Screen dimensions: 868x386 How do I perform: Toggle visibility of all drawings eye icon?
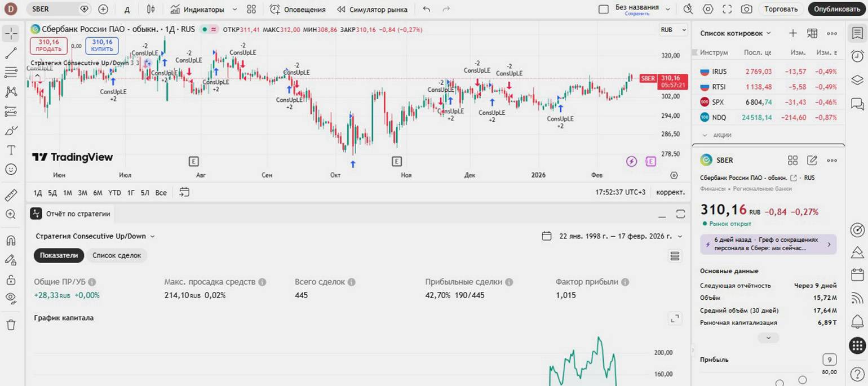pyautogui.click(x=11, y=298)
